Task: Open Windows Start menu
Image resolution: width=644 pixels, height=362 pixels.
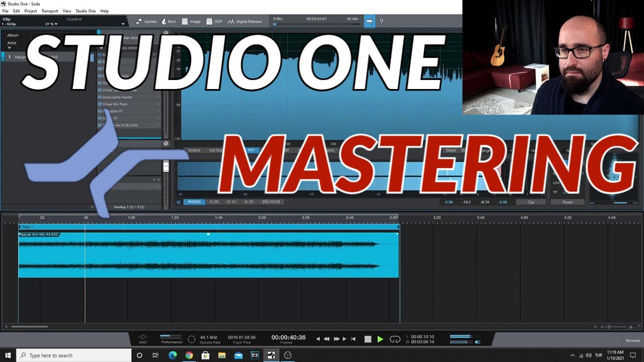Action: pyautogui.click(x=8, y=355)
